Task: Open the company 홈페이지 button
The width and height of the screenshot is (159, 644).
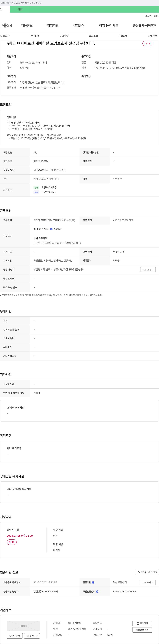Action: point(142,623)
